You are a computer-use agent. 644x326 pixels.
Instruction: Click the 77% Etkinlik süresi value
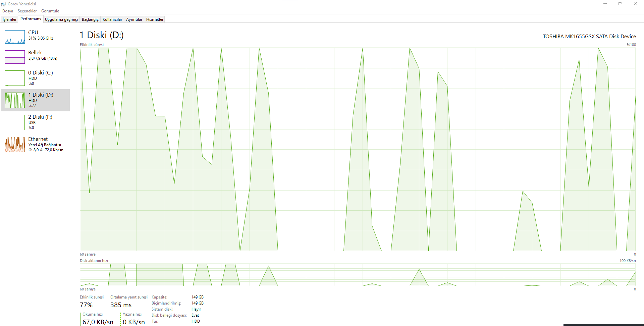click(86, 305)
